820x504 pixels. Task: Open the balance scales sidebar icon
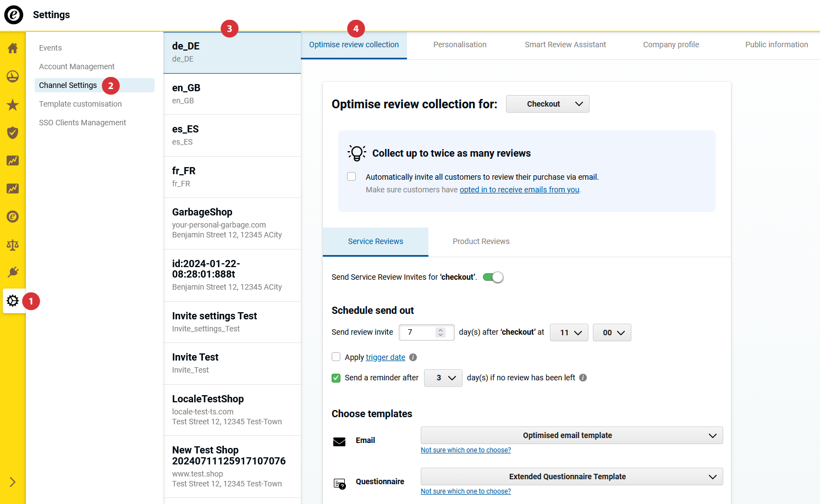(x=13, y=245)
